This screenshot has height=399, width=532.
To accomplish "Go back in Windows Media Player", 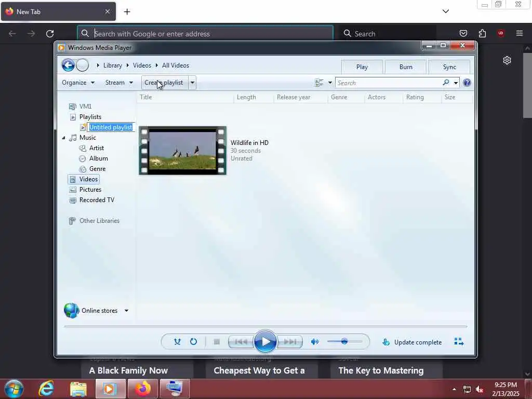I will [x=68, y=65].
